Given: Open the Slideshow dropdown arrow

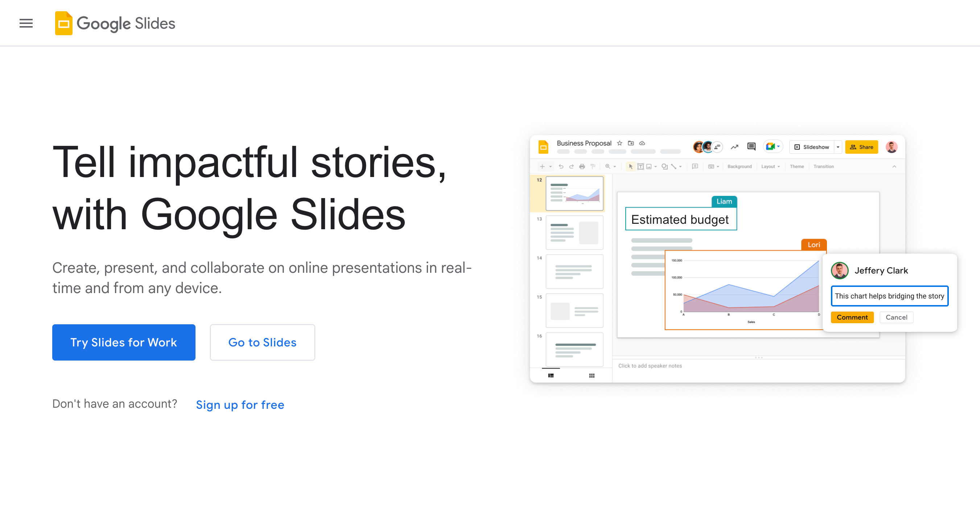Looking at the screenshot, I should [x=838, y=147].
